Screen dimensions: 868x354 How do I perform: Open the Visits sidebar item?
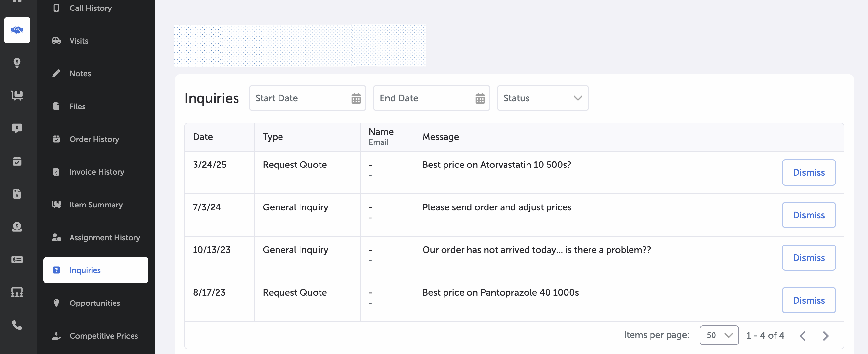coord(78,41)
